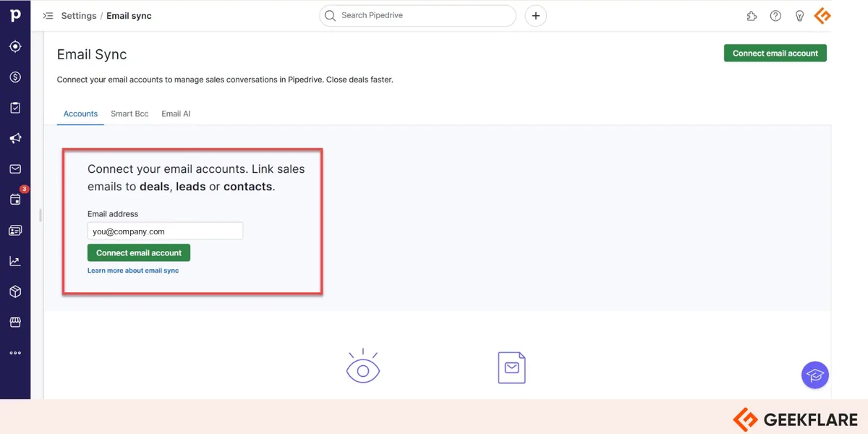Viewport: 868px width, 434px height.
Task: Toggle the sidebar menu collapse icon
Action: tap(48, 15)
